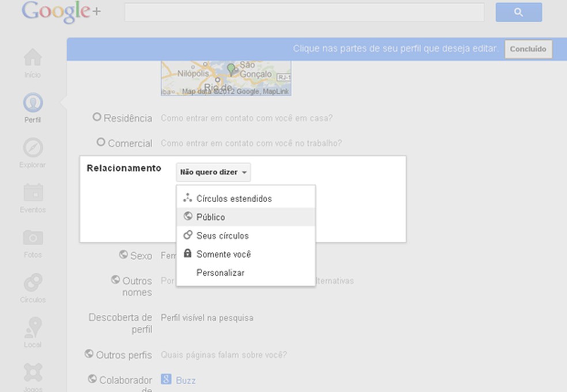Click the globe icon beside Outros nomes
The height and width of the screenshot is (392, 567).
click(115, 279)
